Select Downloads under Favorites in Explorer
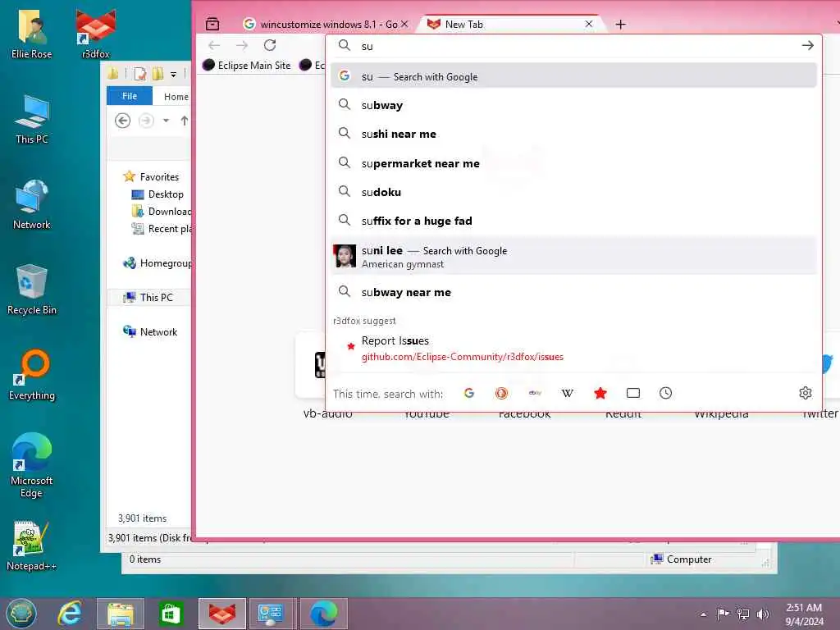Screen dimensions: 840x630 pos(162,211)
